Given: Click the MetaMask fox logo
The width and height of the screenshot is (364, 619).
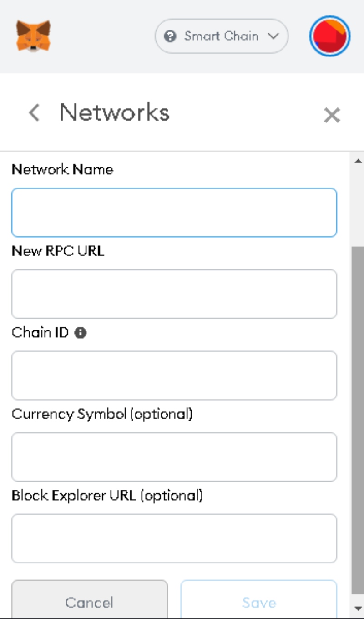Looking at the screenshot, I should pos(33,36).
